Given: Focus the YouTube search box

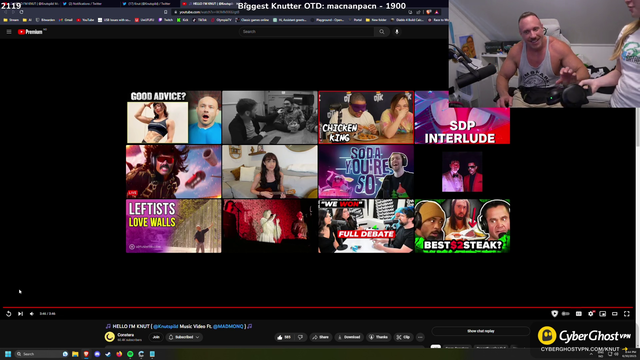Looking at the screenshot, I should click(306, 31).
